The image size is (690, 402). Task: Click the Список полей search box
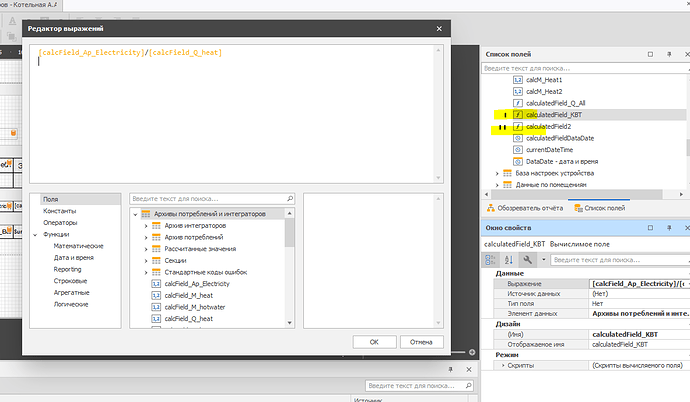tap(575, 68)
